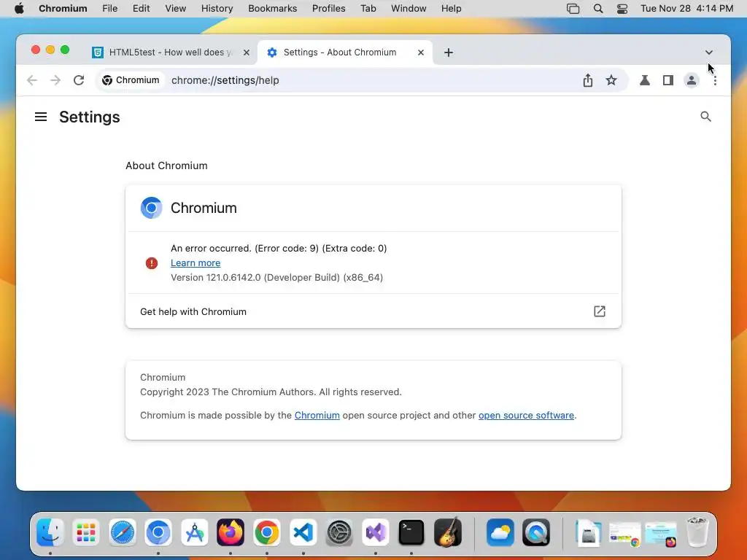Click the error code message text
Screen dimensions: 747x560
click(279, 248)
